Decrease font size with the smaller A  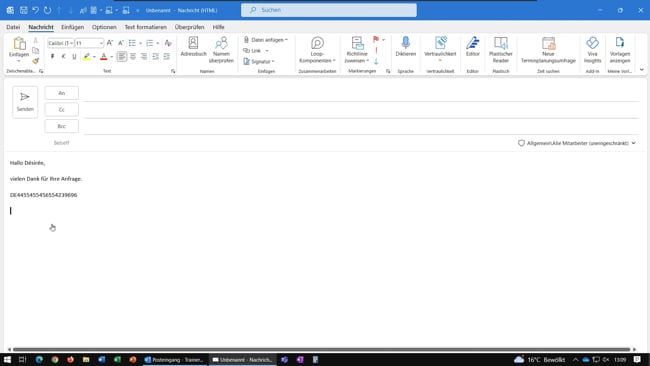[x=121, y=43]
